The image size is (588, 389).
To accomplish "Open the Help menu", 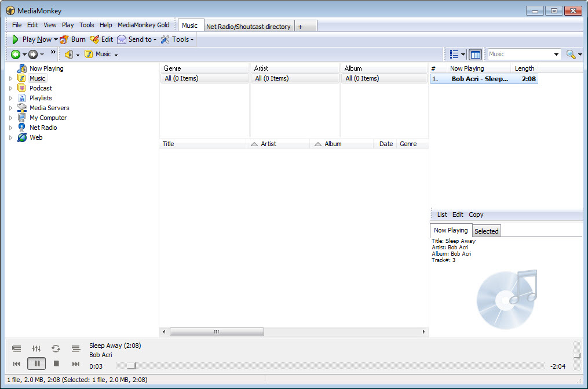I will 106,25.
